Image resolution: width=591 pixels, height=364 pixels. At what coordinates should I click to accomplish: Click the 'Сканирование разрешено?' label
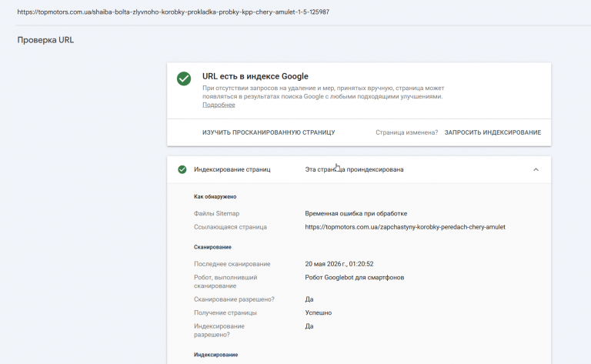[x=234, y=299]
